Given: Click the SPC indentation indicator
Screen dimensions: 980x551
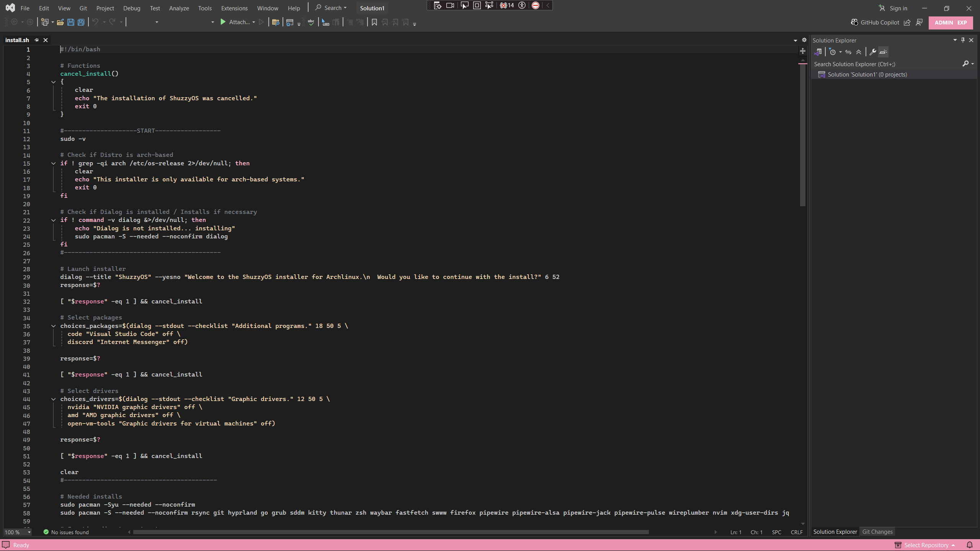Looking at the screenshot, I should point(776,532).
